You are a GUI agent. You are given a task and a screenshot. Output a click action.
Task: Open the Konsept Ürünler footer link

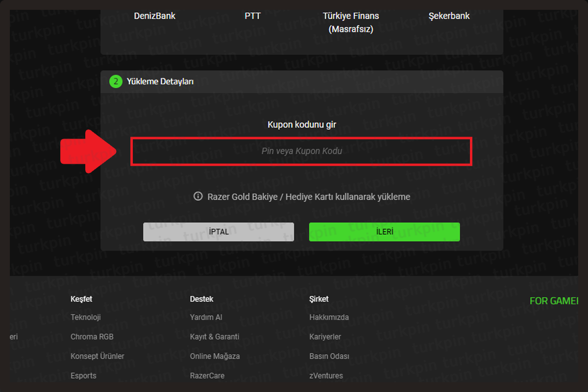pos(98,356)
